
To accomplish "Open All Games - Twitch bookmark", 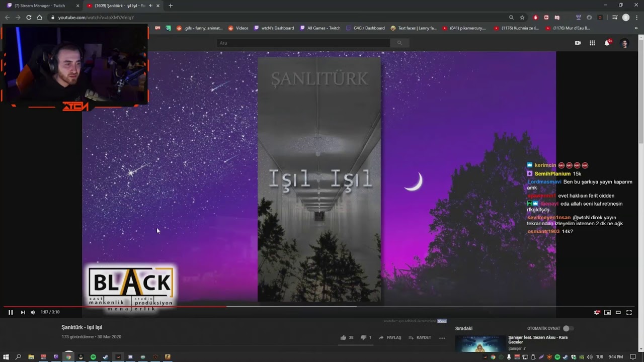I will pos(320,28).
